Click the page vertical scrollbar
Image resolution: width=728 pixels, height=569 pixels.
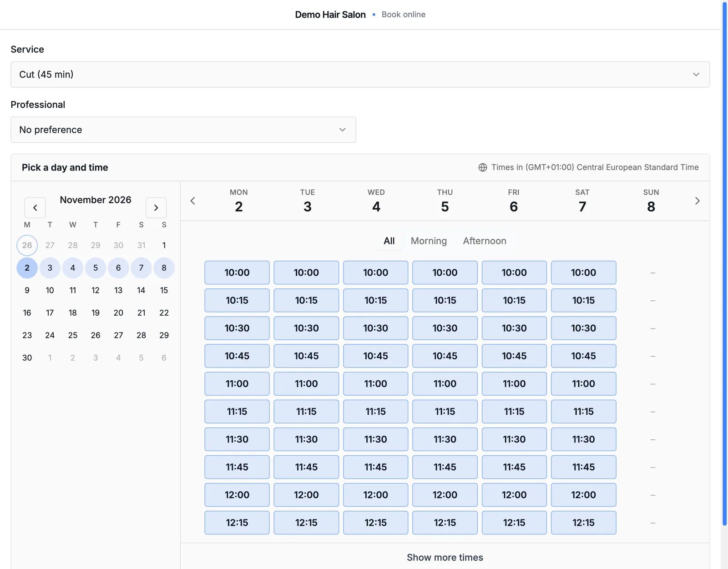point(725,264)
